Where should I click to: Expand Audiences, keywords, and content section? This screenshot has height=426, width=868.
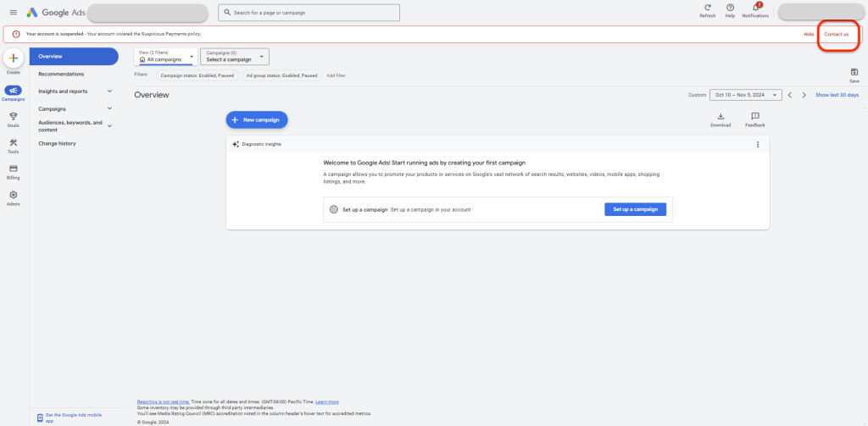pyautogui.click(x=109, y=125)
